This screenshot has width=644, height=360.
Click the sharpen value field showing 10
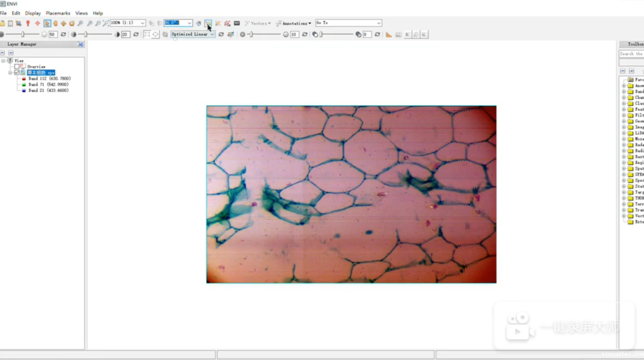(294, 34)
